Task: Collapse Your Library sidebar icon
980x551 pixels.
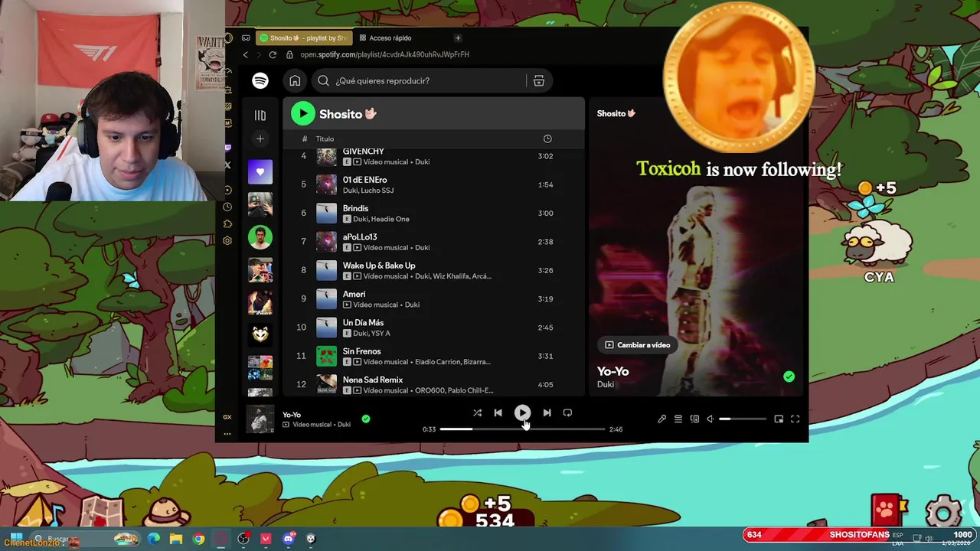Action: 260,116
